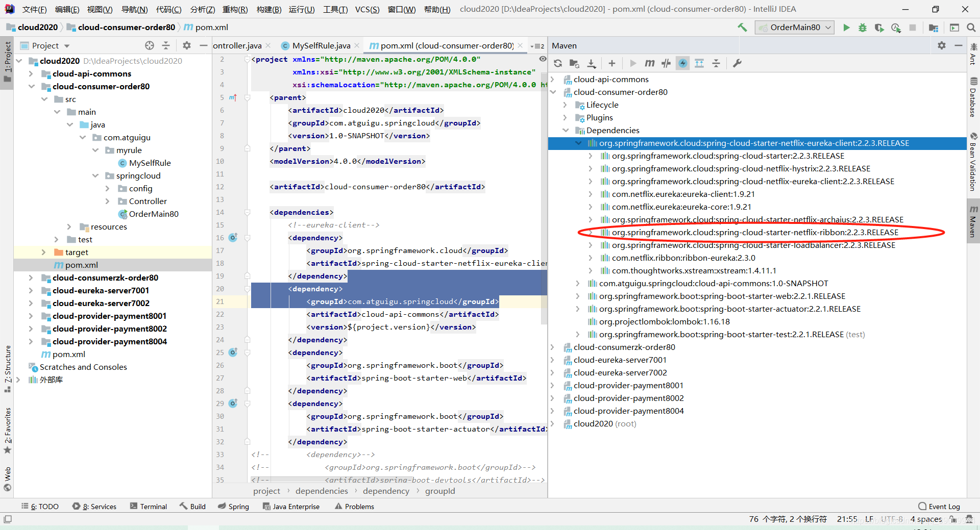Viewport: 980px width, 530px height.
Task: Run OrderMain80 with the green play icon
Action: (x=846, y=28)
